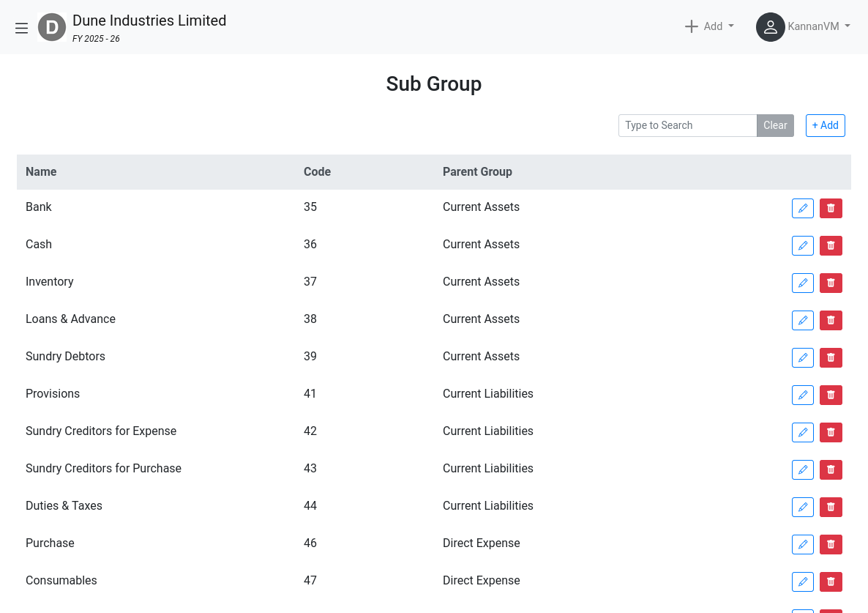This screenshot has width=868, height=613.
Task: Select the Bank name cell
Action: tap(39, 207)
